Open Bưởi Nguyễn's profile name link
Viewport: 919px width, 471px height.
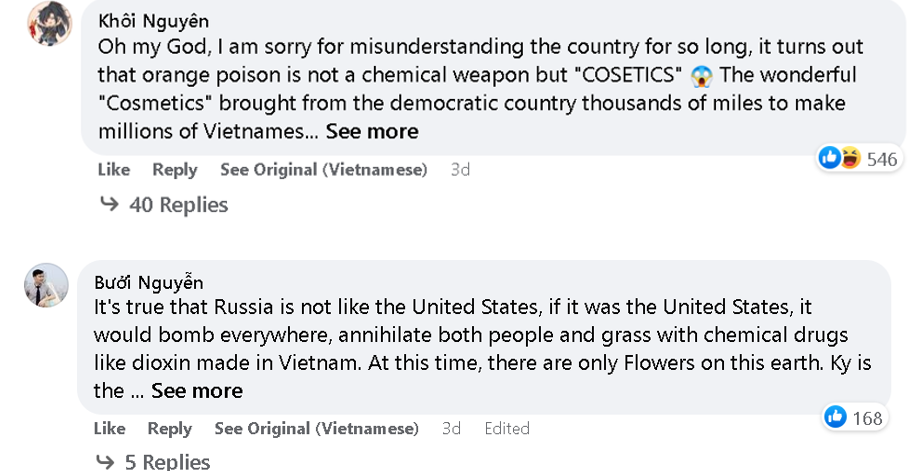coord(148,282)
